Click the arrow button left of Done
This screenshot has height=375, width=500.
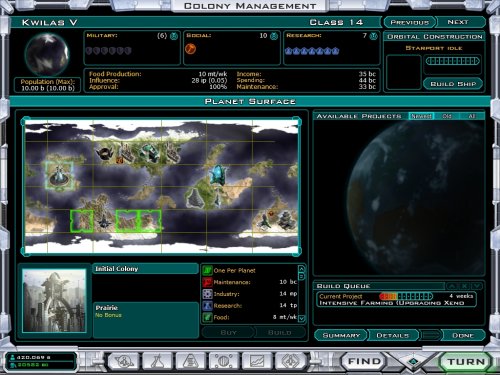click(430, 335)
